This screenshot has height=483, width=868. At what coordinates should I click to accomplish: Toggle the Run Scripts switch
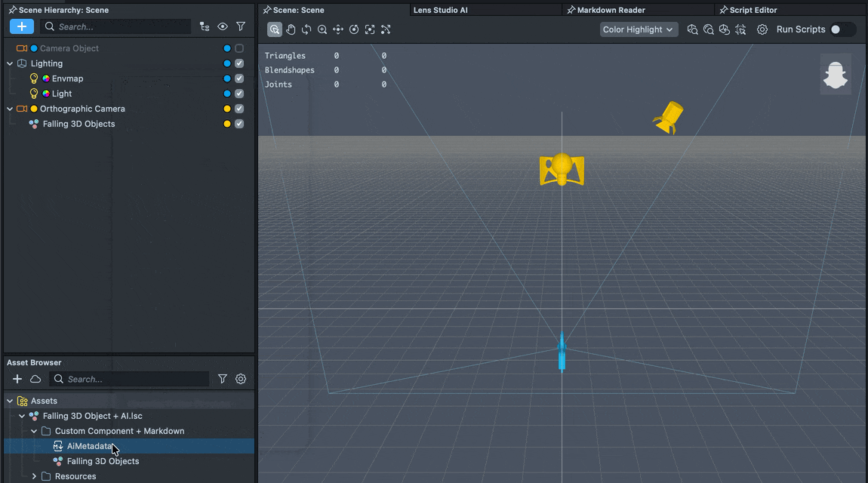click(x=842, y=29)
